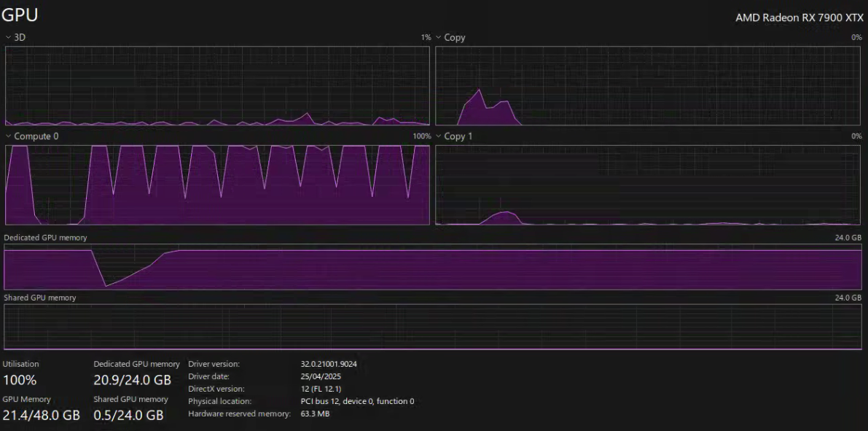Click the Utilisation label
The width and height of the screenshot is (868, 431).
(x=21, y=364)
